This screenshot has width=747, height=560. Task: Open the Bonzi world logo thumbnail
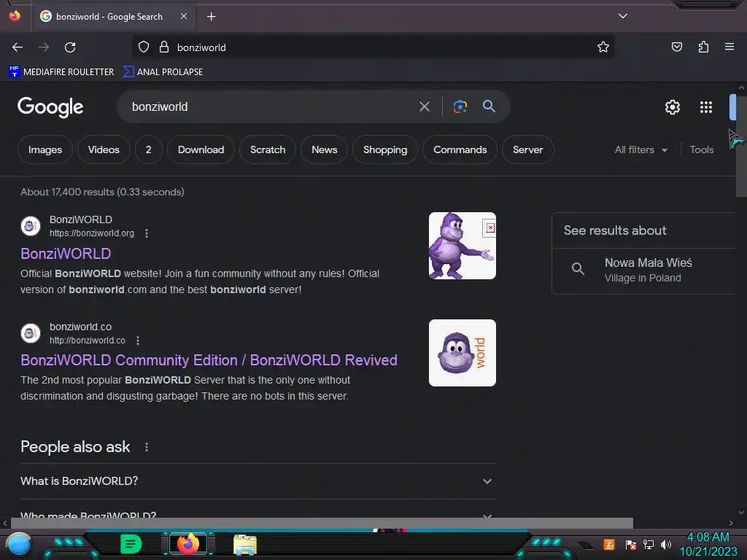pos(462,353)
